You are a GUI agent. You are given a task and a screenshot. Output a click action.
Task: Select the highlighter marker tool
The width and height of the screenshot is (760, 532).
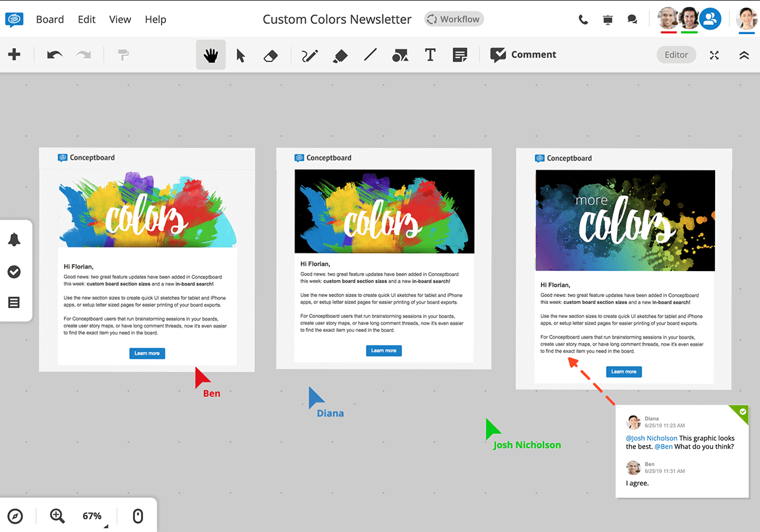pyautogui.click(x=339, y=56)
